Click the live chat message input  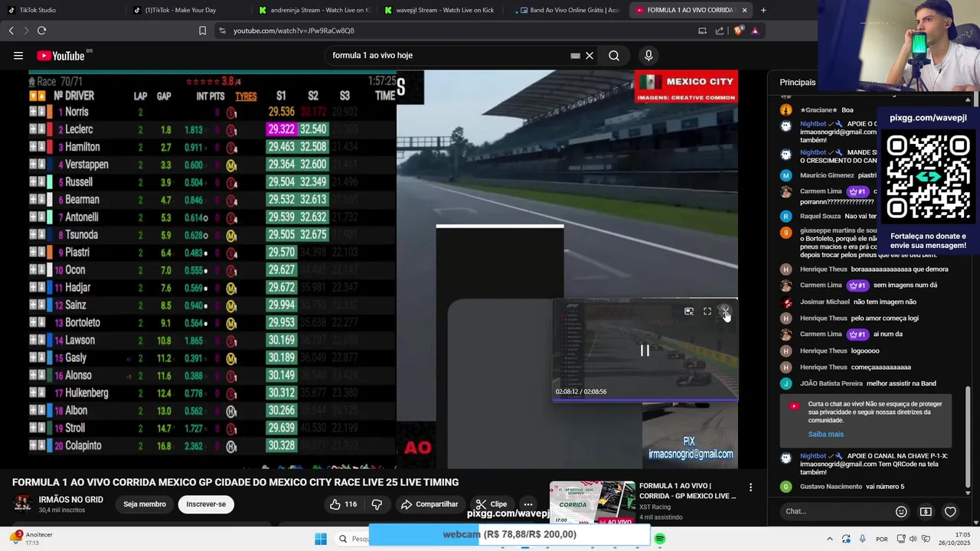835,511
